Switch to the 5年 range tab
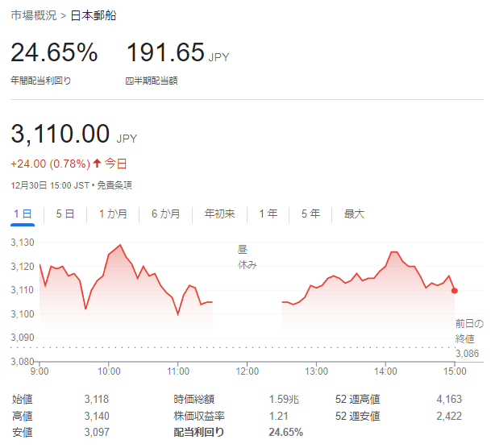Screen dimensions: 491x448 [310, 214]
